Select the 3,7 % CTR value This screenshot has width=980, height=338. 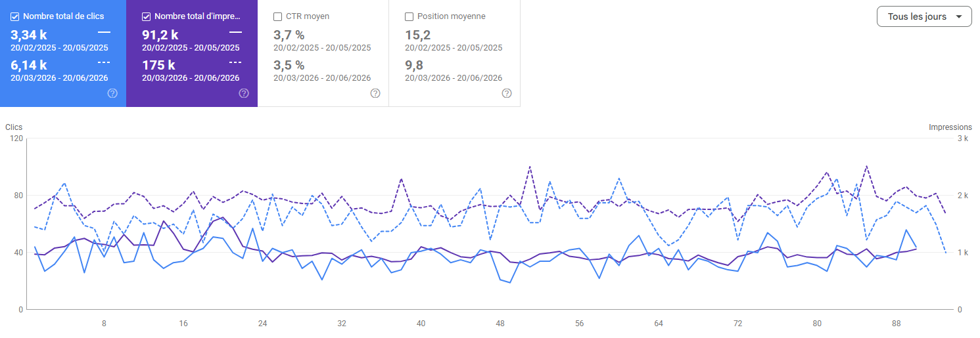pos(289,35)
